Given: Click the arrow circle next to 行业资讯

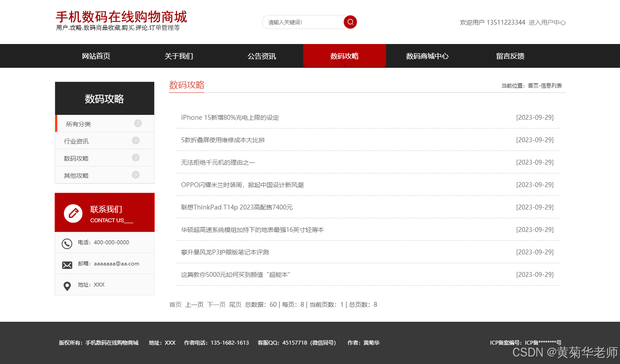Looking at the screenshot, I should 136,140.
